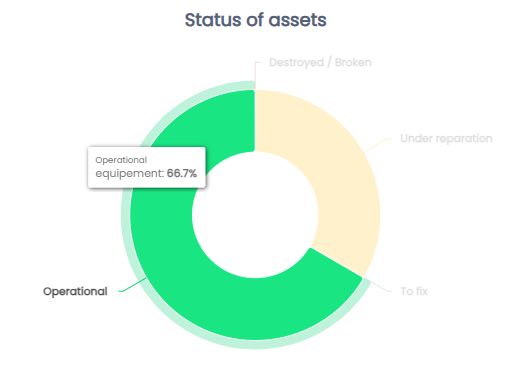Toggle the Destroyed / Broken series label
Image resolution: width=520 pixels, height=373 pixels.
(x=320, y=62)
